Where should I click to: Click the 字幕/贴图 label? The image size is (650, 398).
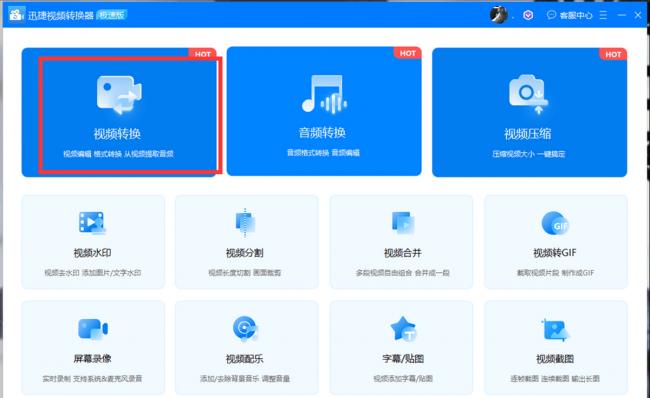(x=403, y=359)
